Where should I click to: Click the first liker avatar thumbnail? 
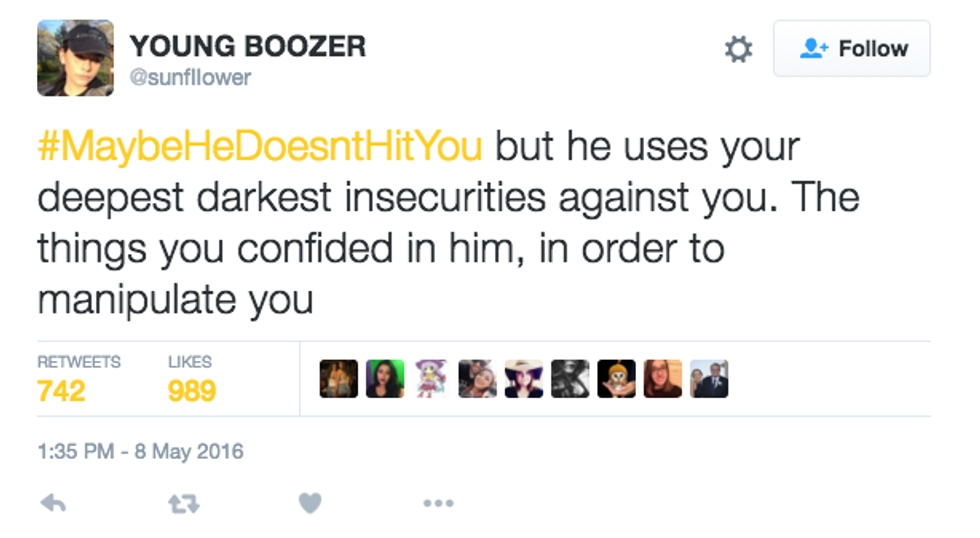click(338, 379)
